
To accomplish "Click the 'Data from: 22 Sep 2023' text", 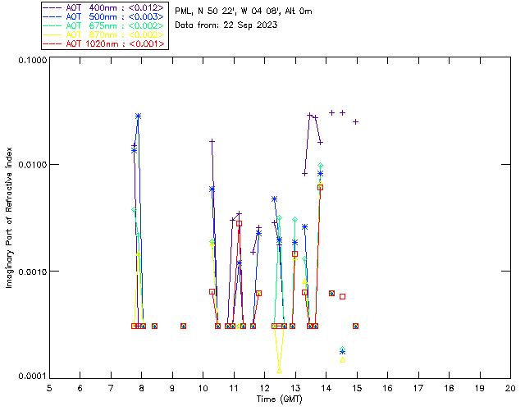I will coord(226,25).
